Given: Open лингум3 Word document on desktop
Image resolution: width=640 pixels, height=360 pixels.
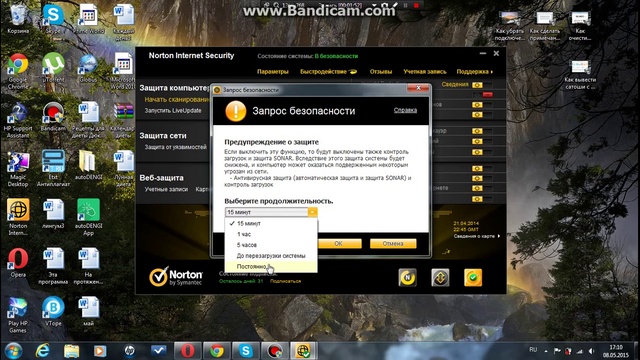Looking at the screenshot, I should 53,214.
